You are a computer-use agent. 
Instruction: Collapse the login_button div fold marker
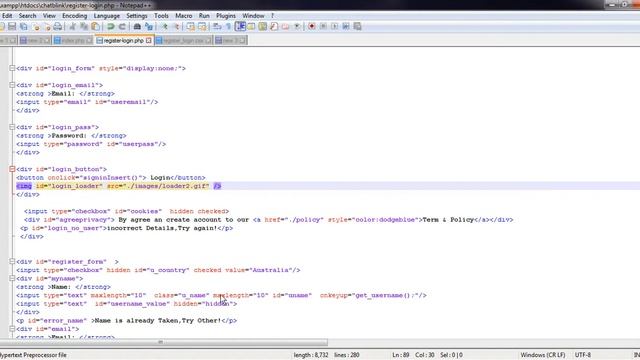click(x=12, y=169)
